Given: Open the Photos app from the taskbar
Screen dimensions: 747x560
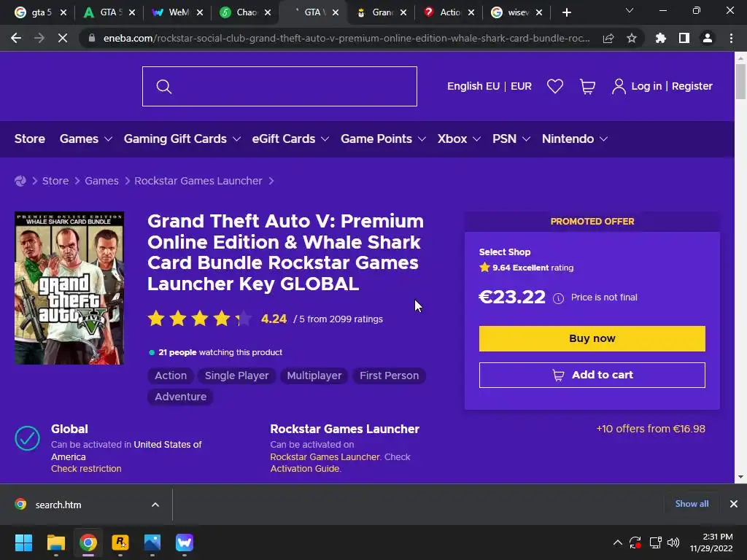Looking at the screenshot, I should click(x=152, y=542).
